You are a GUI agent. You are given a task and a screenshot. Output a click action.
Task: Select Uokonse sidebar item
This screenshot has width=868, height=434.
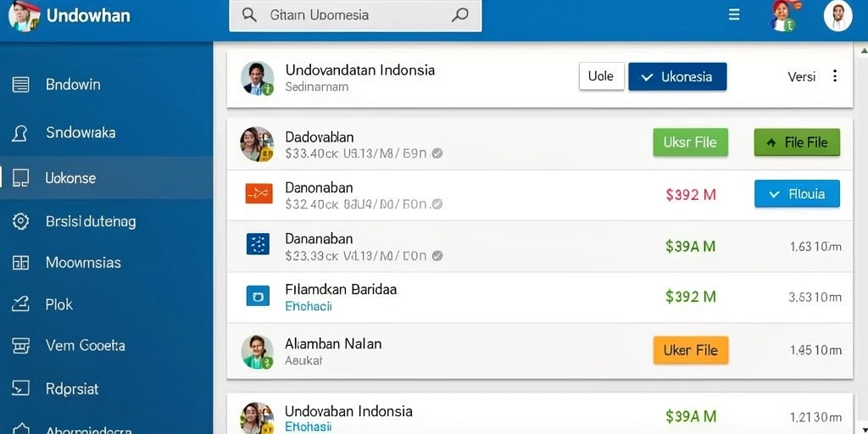click(x=106, y=178)
